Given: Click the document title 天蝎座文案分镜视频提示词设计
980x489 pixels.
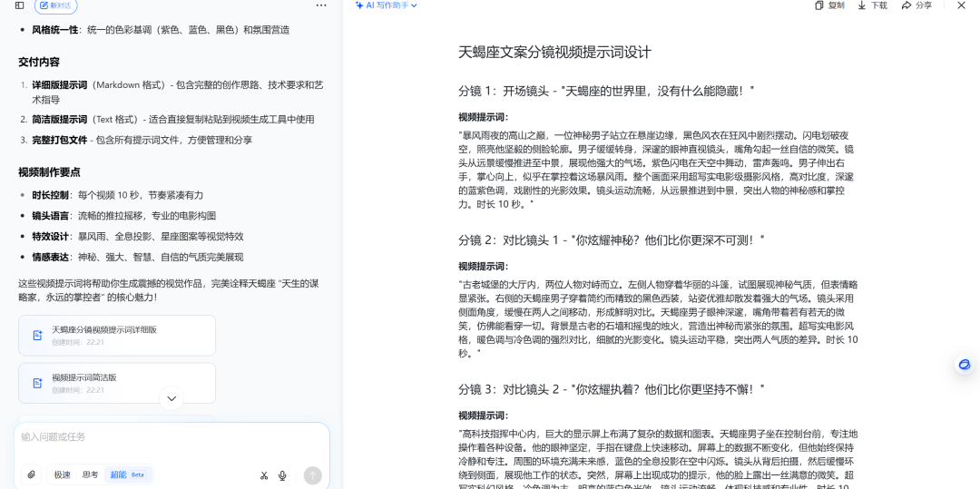Looking at the screenshot, I should [x=555, y=53].
